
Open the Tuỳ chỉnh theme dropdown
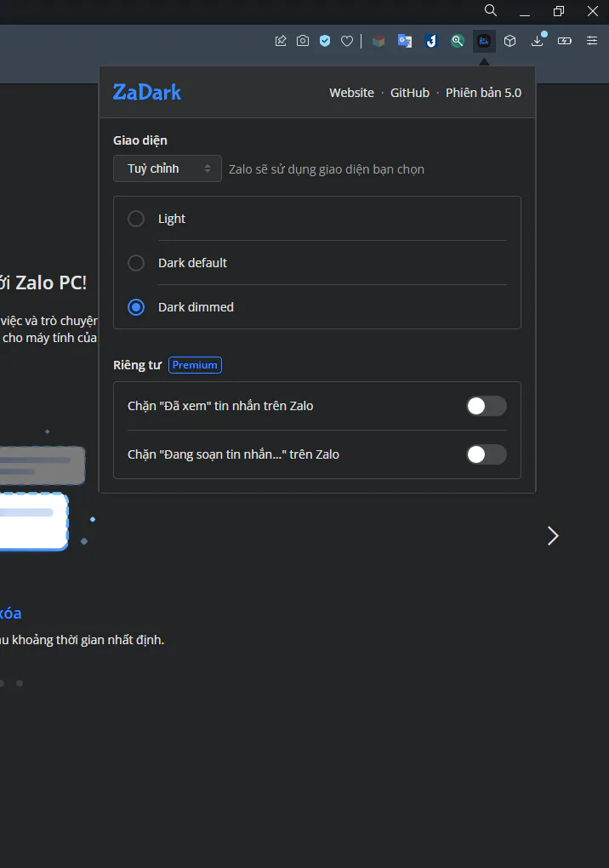tap(167, 168)
